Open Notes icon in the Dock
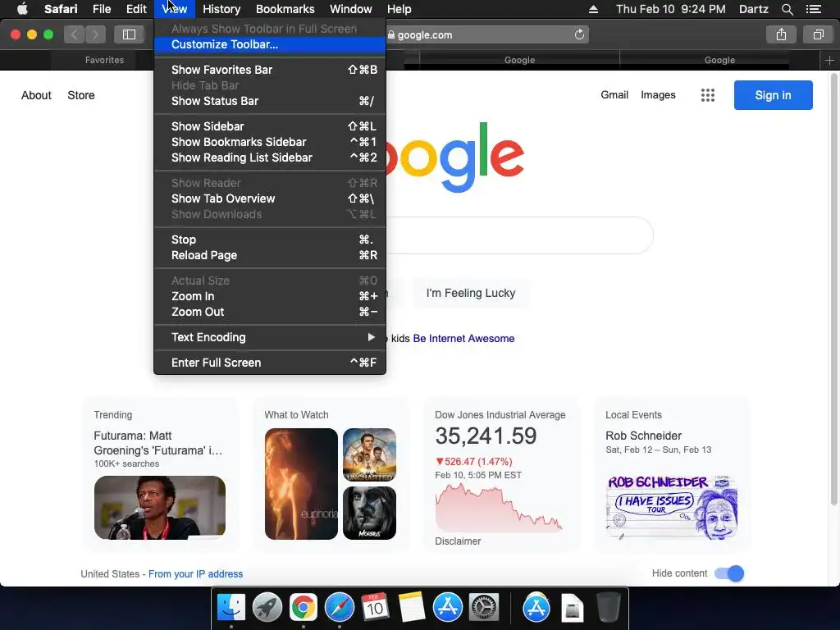This screenshot has width=840, height=630. click(x=412, y=608)
